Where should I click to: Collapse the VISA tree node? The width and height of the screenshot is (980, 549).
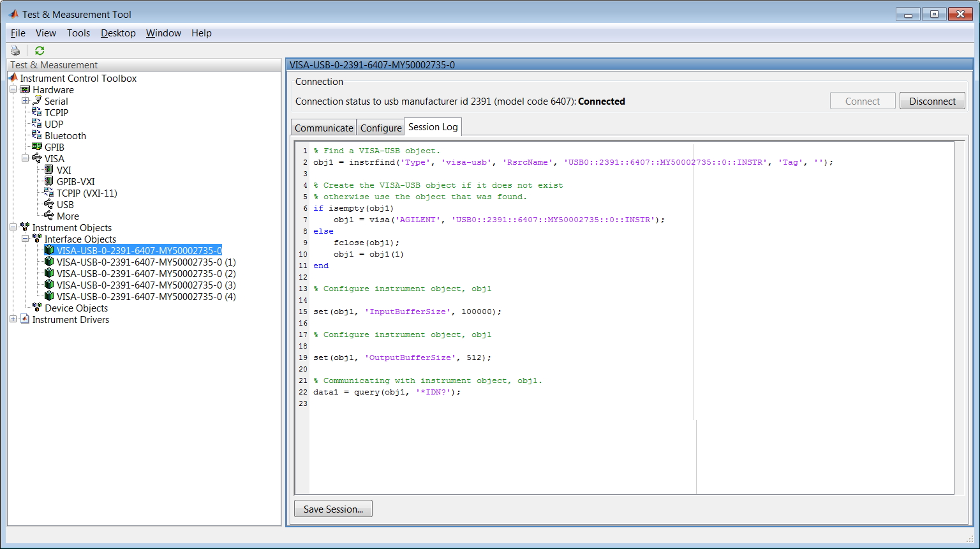(25, 158)
